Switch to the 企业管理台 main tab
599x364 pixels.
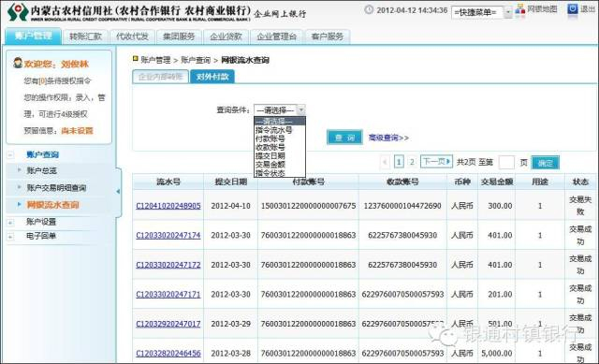tap(277, 36)
